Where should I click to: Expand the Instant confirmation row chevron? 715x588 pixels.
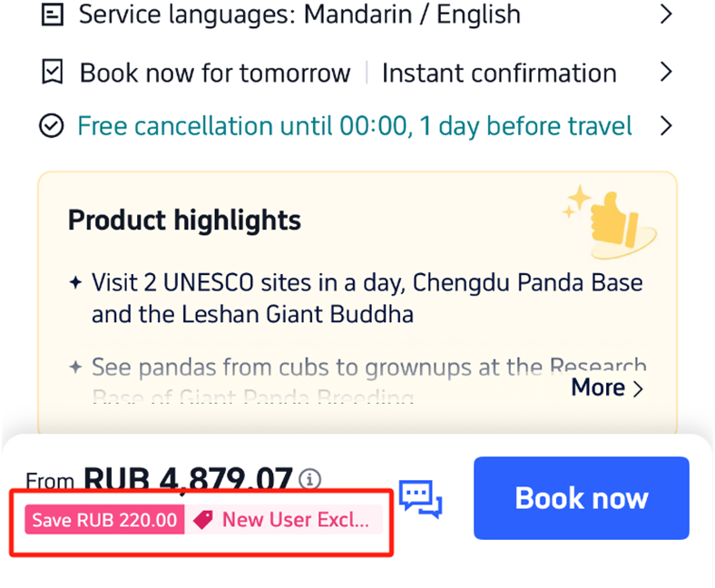coord(666,73)
